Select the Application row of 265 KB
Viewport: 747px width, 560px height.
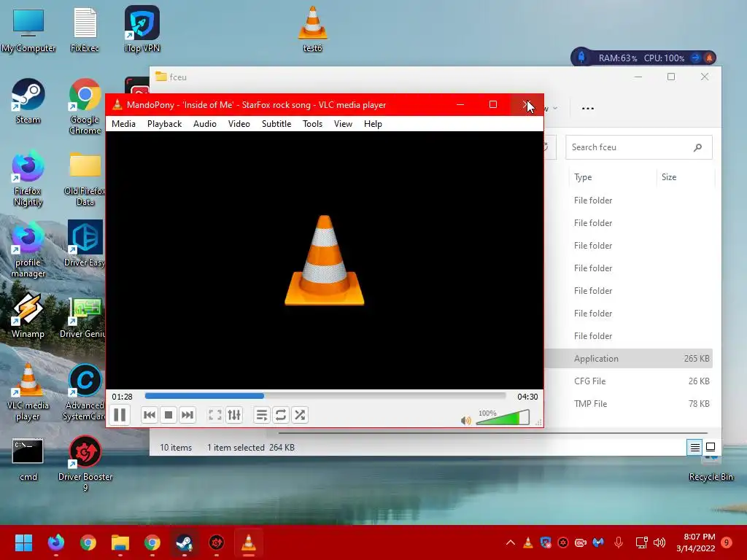628,359
